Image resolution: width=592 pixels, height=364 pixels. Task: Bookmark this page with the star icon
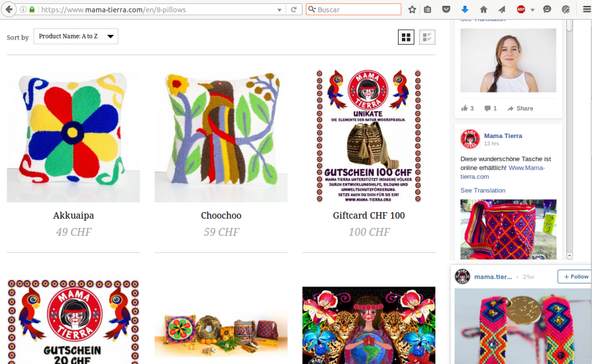pyautogui.click(x=412, y=9)
